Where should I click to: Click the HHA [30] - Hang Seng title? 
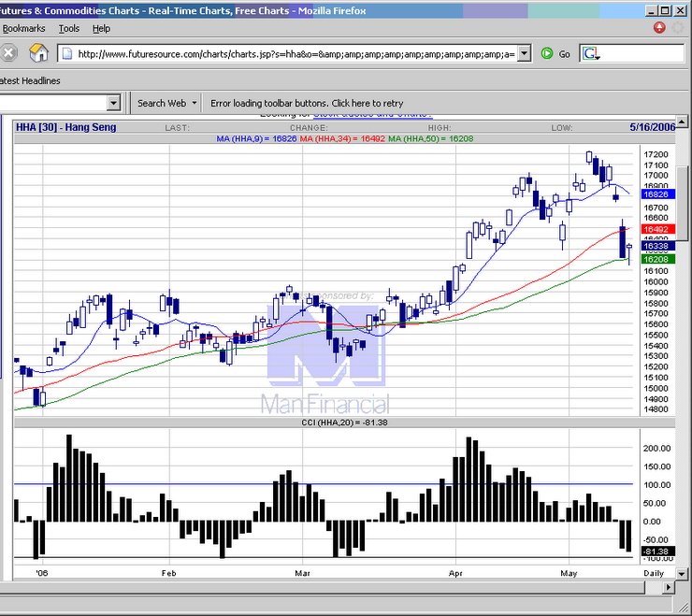66,127
